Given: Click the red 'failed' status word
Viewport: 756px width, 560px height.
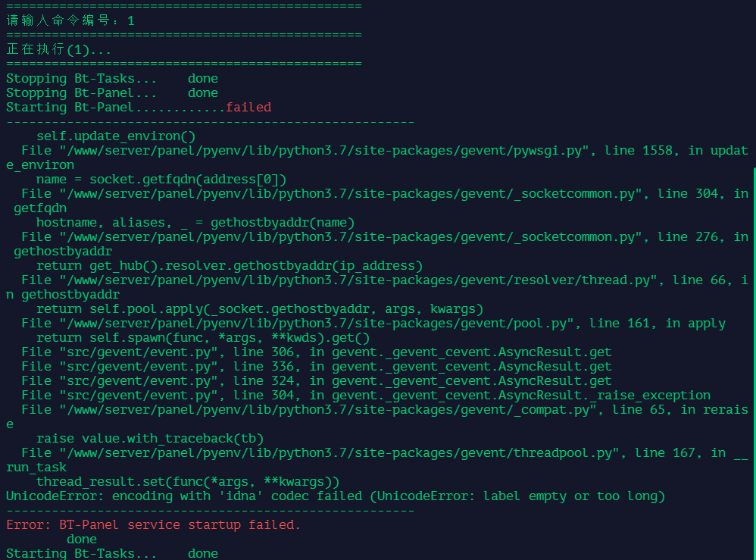Looking at the screenshot, I should click(248, 107).
